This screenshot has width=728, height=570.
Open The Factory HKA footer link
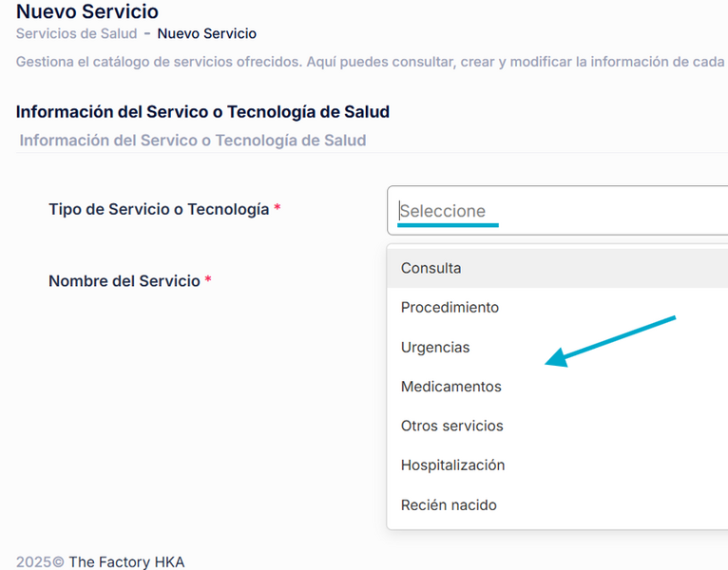(x=126, y=561)
